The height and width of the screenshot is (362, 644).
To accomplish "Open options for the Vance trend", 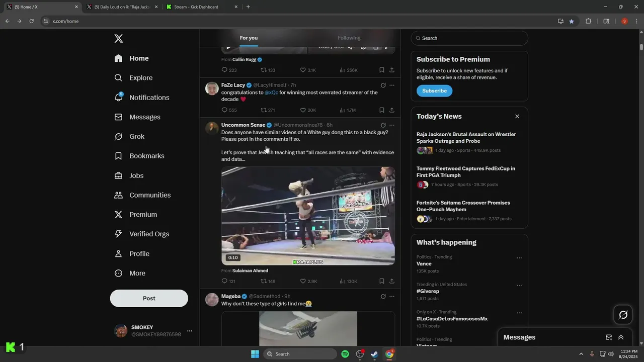I will 519,258.
